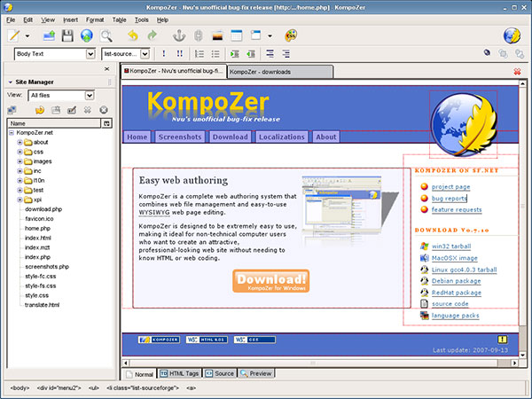Screen dimensions: 532x399
Task: Click the Browse globe icon in toolbar
Action: [x=86, y=36]
